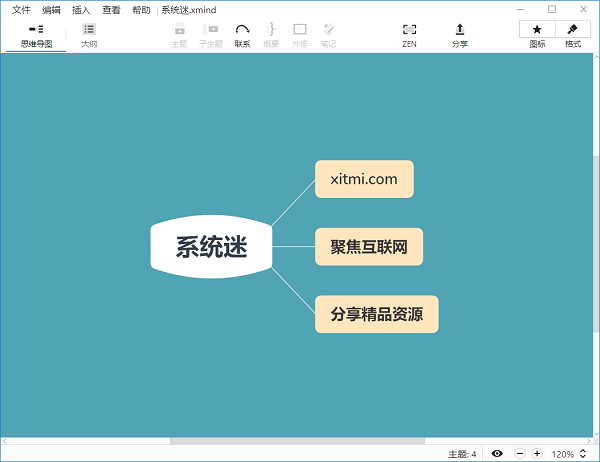
Task: Switch to the 思维导图 mind map view
Action: [36, 36]
